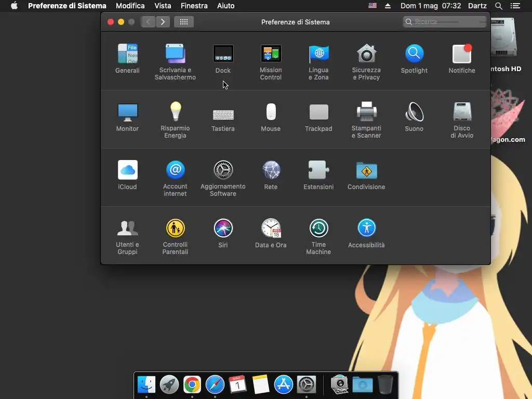532x399 pixels.
Task: Open iCloud preferences
Action: pos(127,175)
